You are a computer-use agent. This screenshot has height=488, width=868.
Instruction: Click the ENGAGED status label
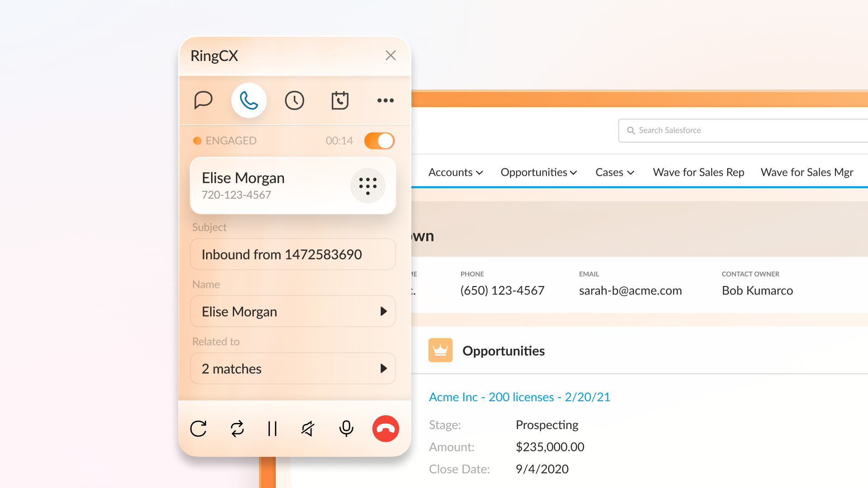pyautogui.click(x=231, y=141)
